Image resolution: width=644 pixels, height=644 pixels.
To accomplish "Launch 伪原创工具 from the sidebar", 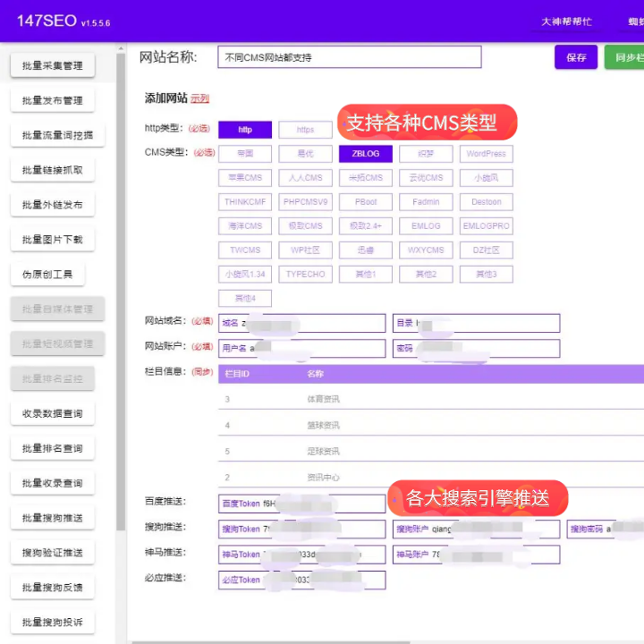I will 47,274.
